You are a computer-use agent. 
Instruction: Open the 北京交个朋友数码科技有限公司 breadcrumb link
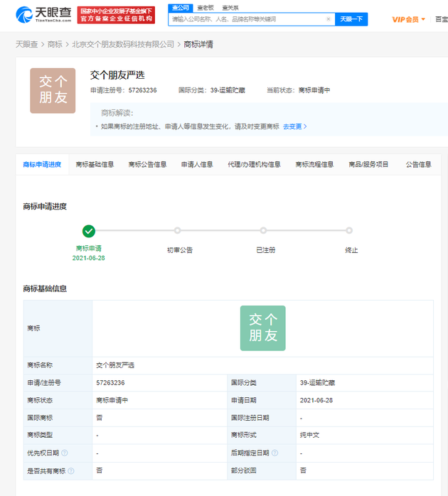[123, 44]
